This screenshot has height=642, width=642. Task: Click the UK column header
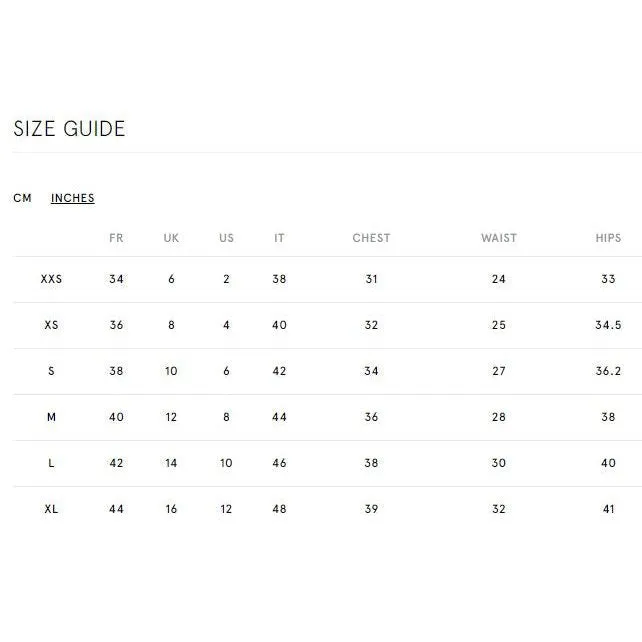[171, 238]
